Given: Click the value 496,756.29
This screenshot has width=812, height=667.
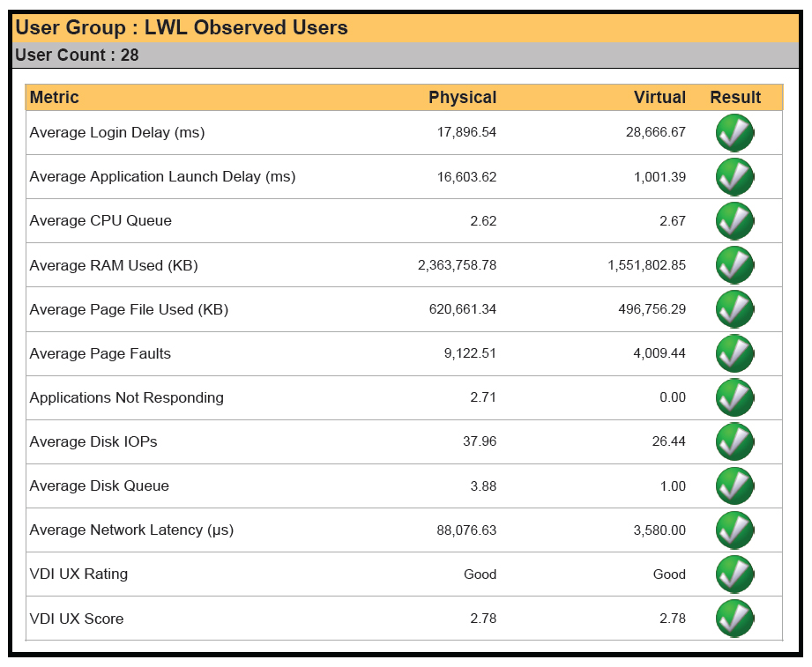Looking at the screenshot, I should click(x=652, y=309).
